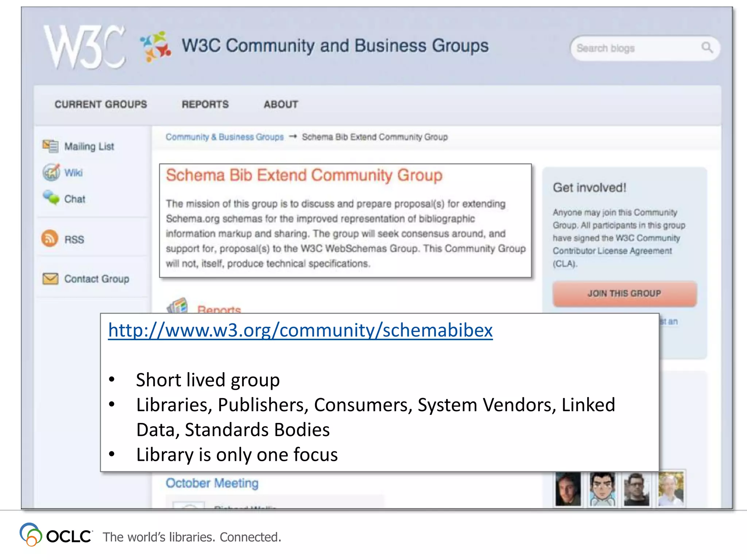
Task: Click the orange RSS feed icon
Action: point(50,239)
